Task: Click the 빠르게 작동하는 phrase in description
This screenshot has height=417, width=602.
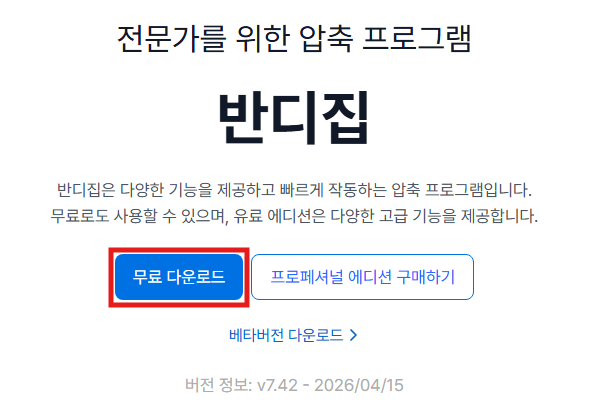Action: tap(333, 190)
